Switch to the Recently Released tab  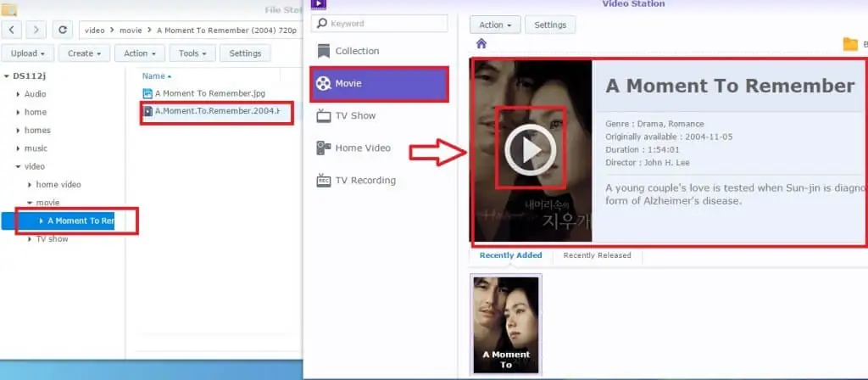pyautogui.click(x=597, y=255)
